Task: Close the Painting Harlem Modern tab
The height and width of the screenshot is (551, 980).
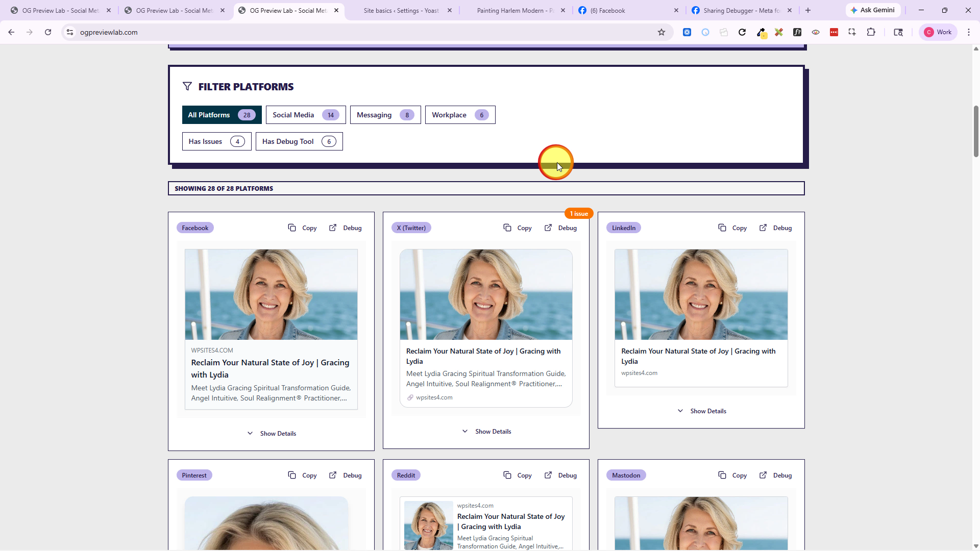Action: coord(563,10)
